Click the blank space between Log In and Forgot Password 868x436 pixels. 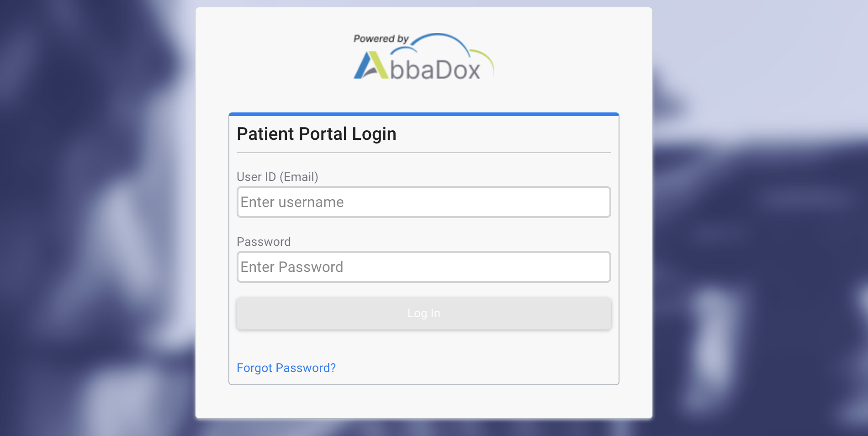pyautogui.click(x=423, y=345)
